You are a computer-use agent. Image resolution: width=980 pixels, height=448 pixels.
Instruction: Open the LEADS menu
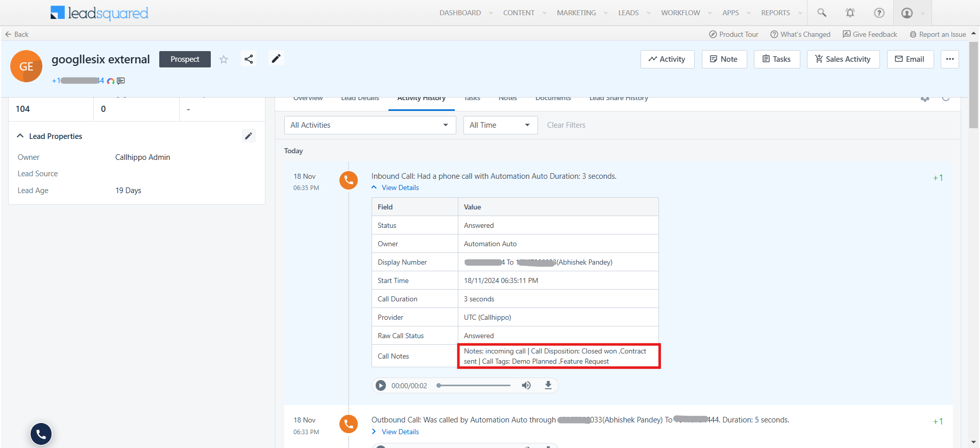(628, 13)
